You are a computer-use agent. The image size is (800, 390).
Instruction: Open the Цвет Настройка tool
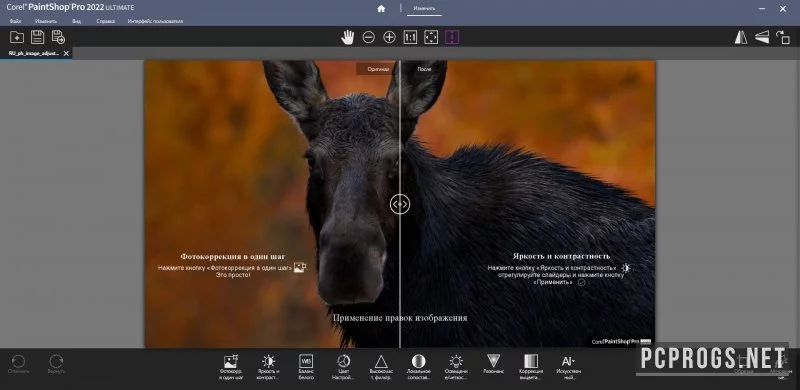(x=343, y=368)
